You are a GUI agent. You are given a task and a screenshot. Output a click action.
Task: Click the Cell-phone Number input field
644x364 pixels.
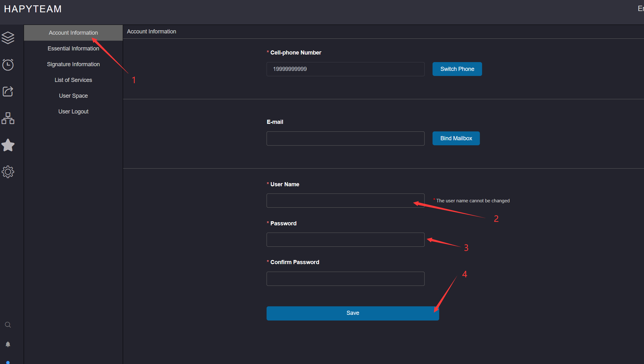point(345,69)
